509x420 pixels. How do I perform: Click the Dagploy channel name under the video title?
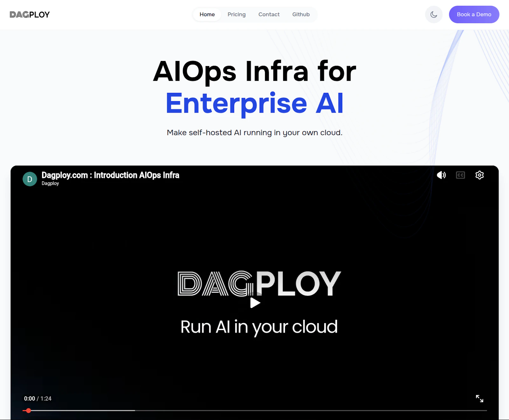point(50,183)
